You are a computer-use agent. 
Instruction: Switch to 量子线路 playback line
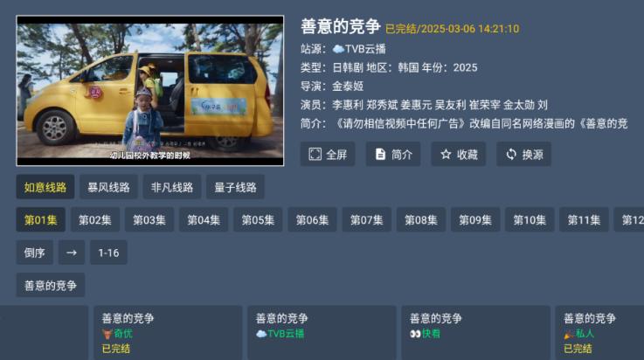pyautogui.click(x=235, y=187)
